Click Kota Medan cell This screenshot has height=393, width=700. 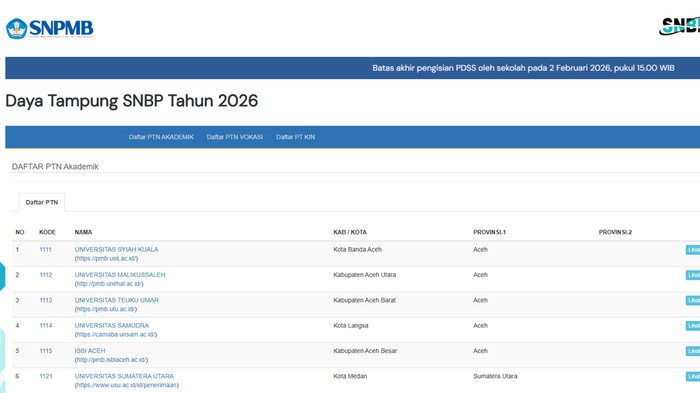350,376
